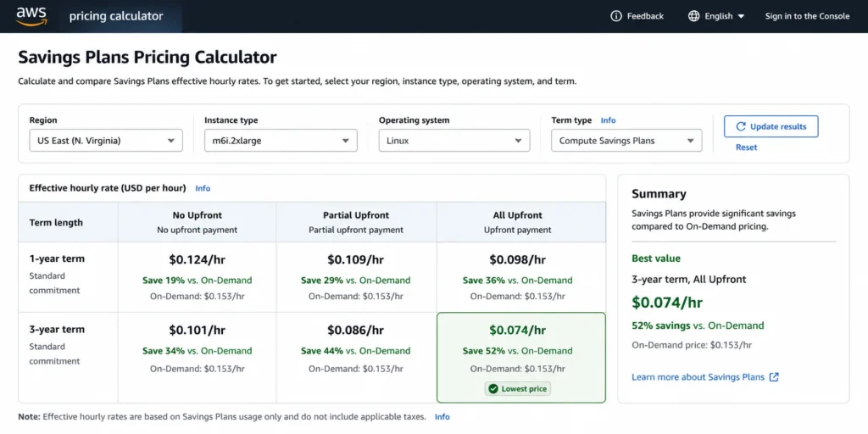Click the refresh icon in Update results
Screen dimensions: 868x434
(741, 127)
